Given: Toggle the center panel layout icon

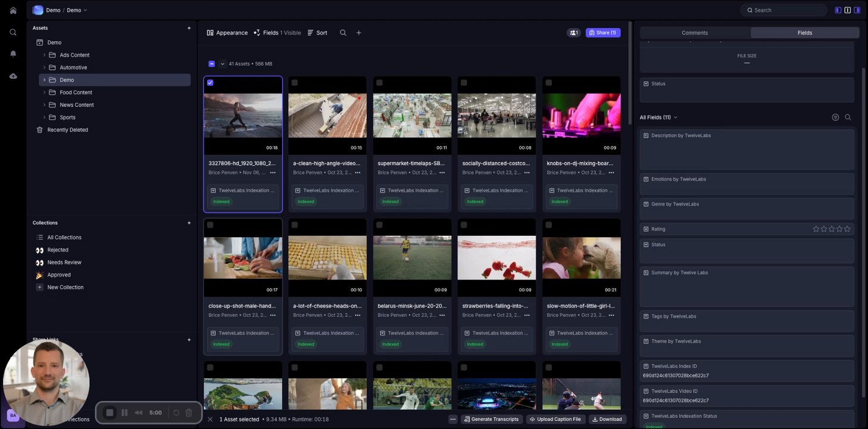Looking at the screenshot, I should pyautogui.click(x=848, y=10).
